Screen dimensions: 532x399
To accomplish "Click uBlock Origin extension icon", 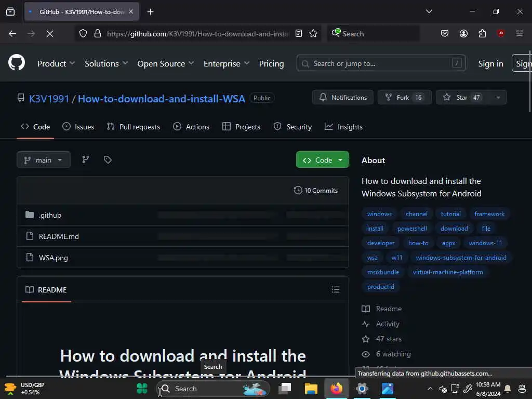I will [x=500, y=33].
